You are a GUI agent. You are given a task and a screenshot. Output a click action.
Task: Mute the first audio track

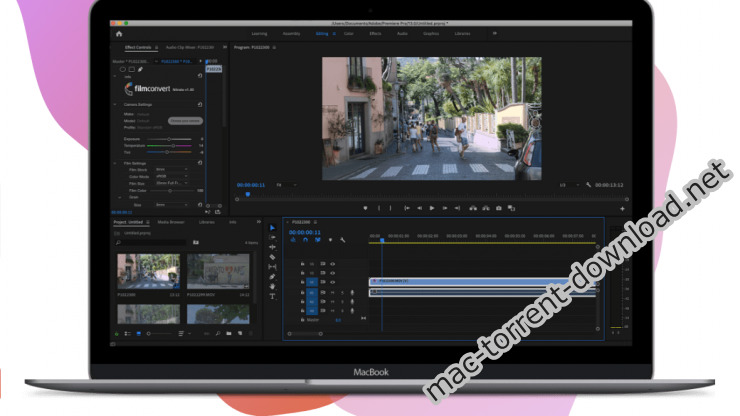coord(331,292)
